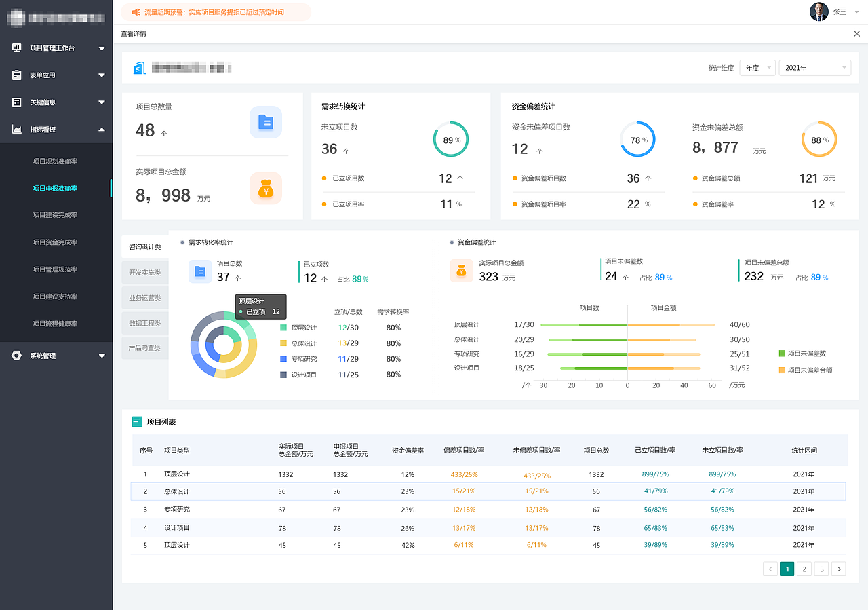Viewport: 868px width, 610px height.
Task: Click 顶层设计 bar in deviation chart
Action: click(x=627, y=325)
